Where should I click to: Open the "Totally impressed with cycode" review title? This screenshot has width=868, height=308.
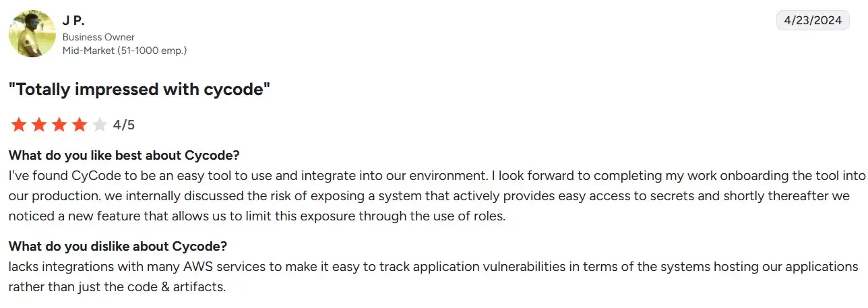pyautogui.click(x=139, y=89)
